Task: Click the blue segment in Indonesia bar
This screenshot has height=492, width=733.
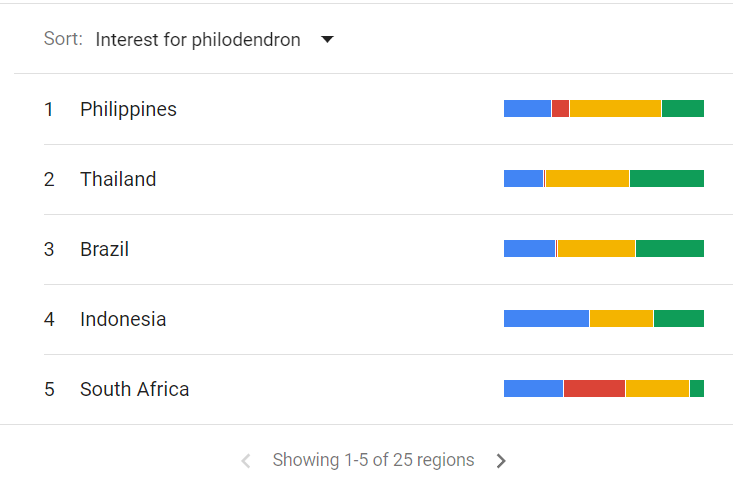Action: (x=546, y=319)
